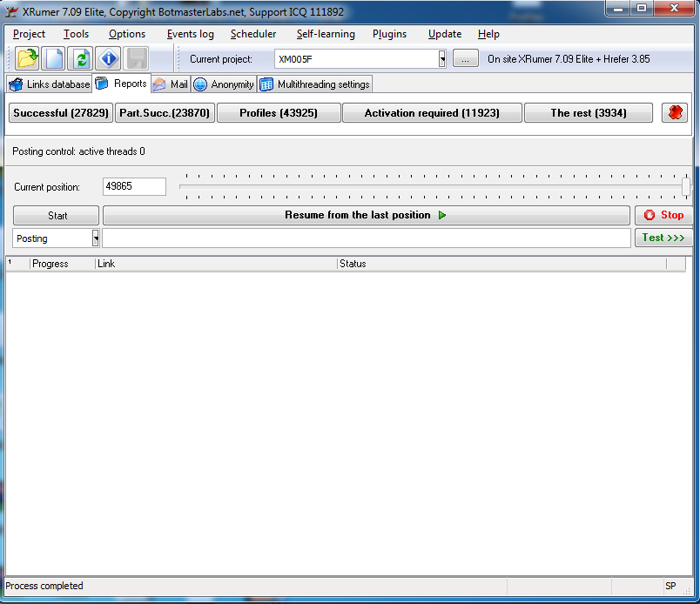
Task: Open the Events log menu
Action: [190, 34]
